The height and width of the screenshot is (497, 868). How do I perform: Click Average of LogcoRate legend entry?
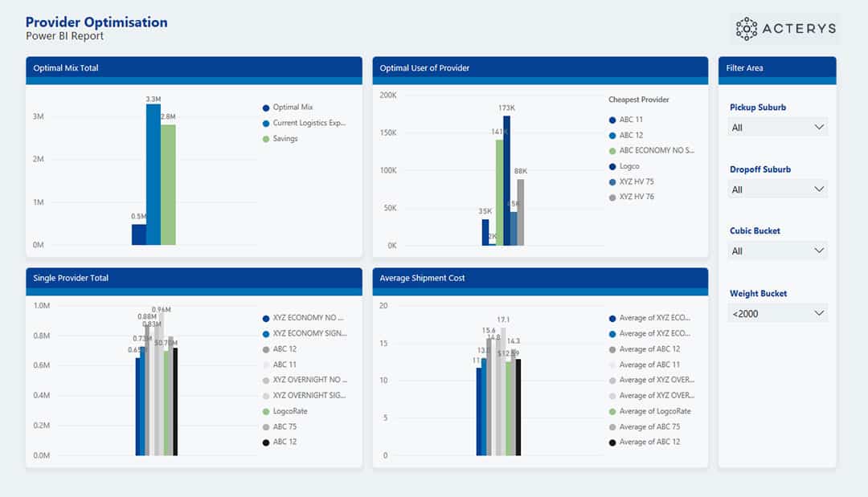[654, 411]
